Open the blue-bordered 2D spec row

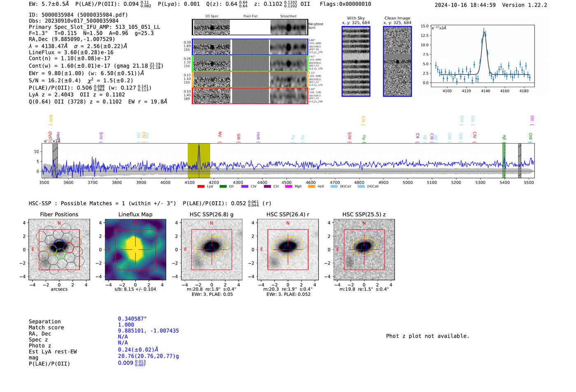250,47
